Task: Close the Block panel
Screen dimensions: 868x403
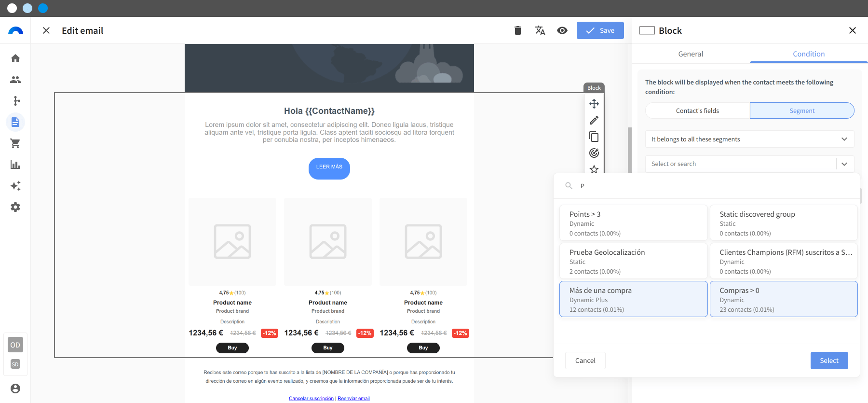Action: click(853, 30)
